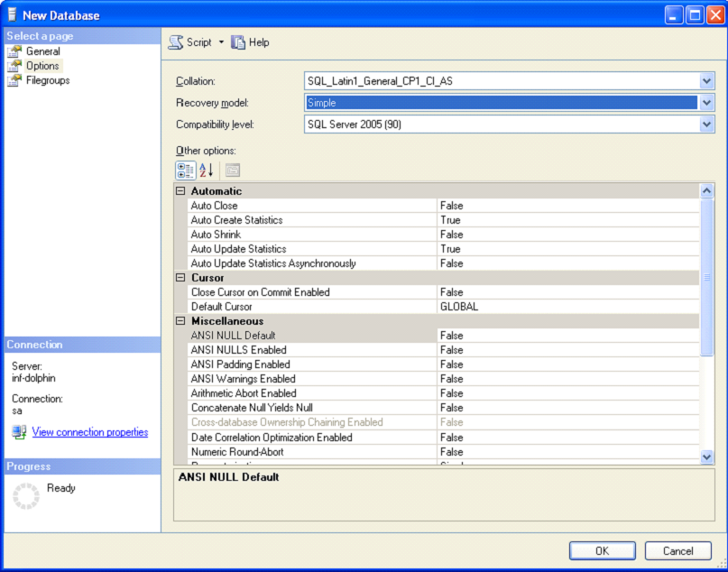
Task: Open the Compatibility level dropdown
Action: point(706,125)
